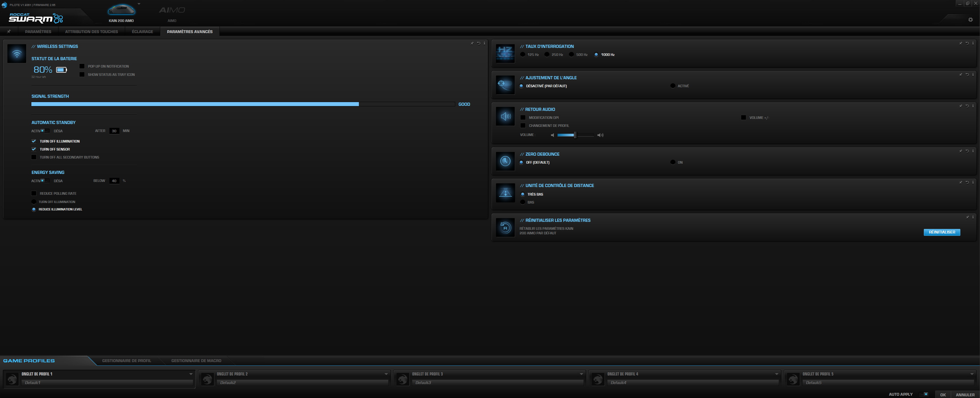Uncheck Turn Off Sensor under Automatic Standby

tap(34, 149)
